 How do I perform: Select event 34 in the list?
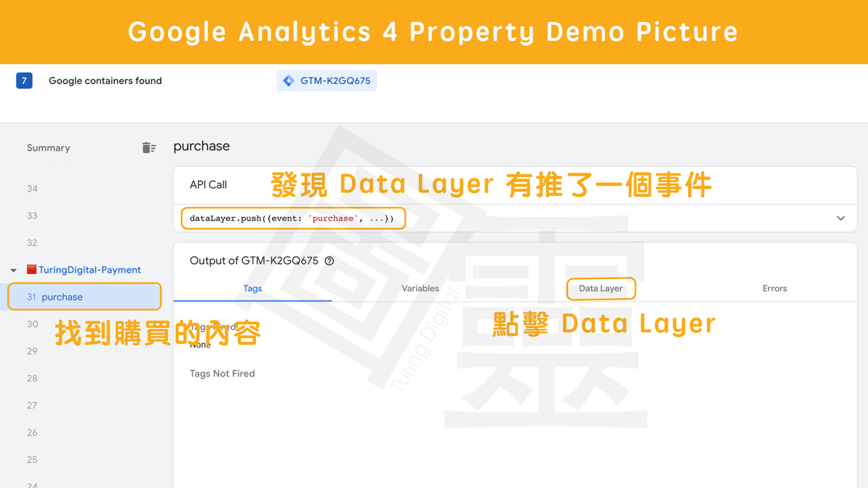(x=32, y=189)
